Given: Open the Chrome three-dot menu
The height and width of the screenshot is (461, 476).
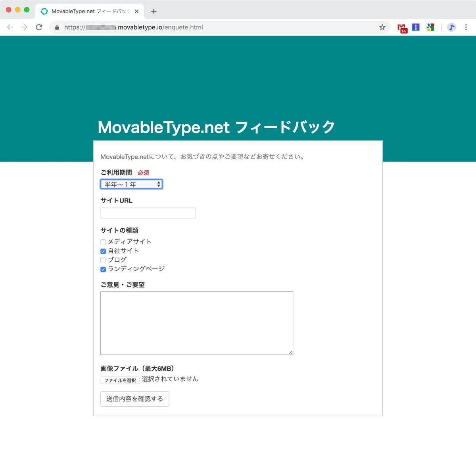Looking at the screenshot, I should point(466,27).
